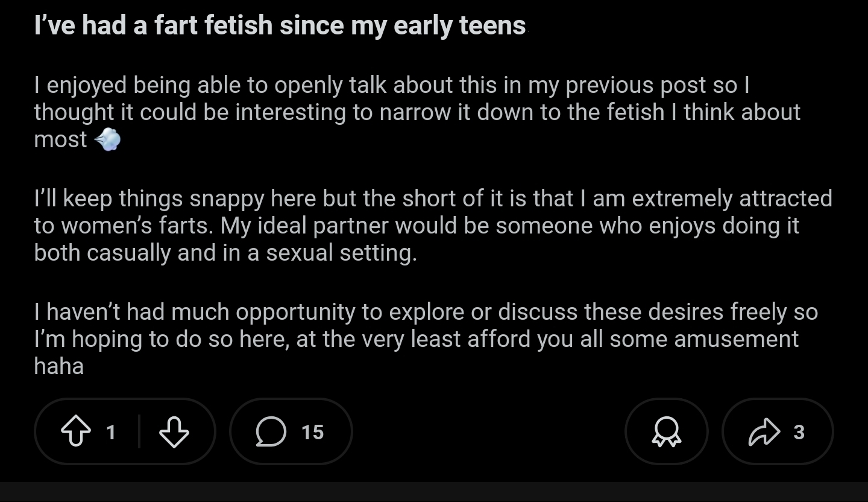This screenshot has height=502, width=868.
Task: Click the paragraph starting 'I haven't had much'
Action: (x=426, y=339)
